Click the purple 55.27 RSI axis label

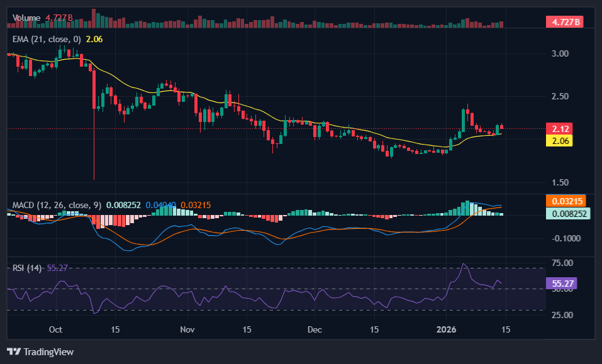[560, 284]
